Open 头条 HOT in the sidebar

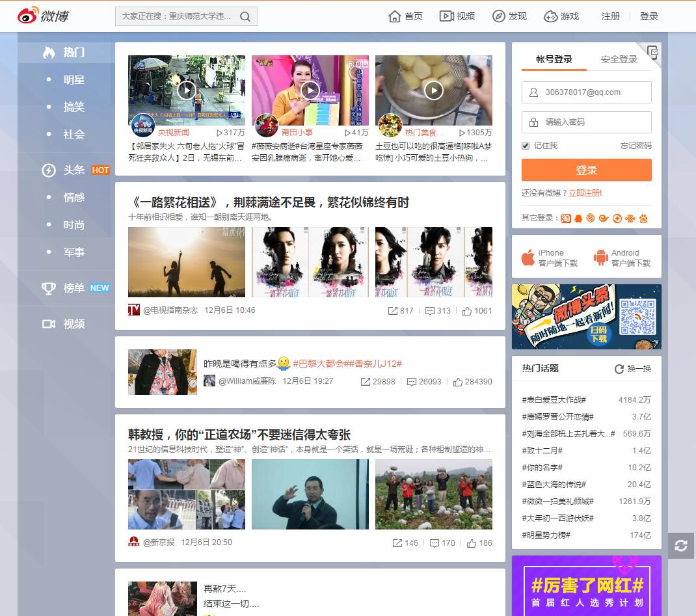75,170
